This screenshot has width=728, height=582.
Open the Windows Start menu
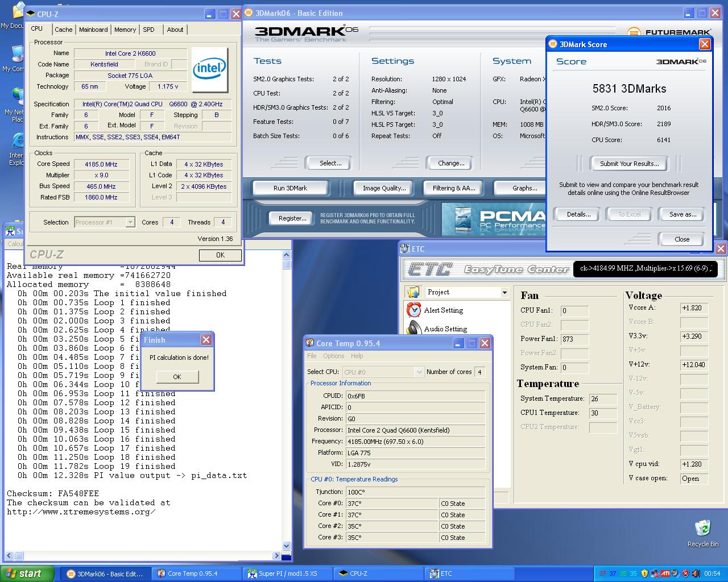[27, 573]
